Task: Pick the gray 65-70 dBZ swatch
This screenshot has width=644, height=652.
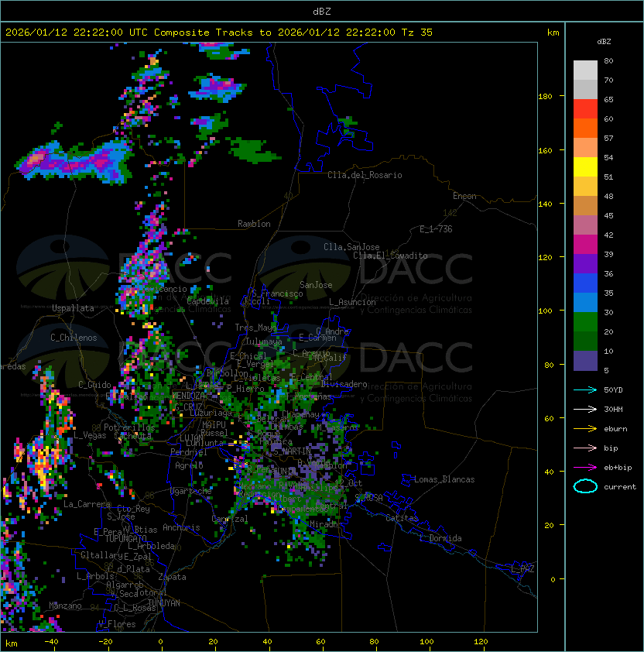Action: click(585, 89)
